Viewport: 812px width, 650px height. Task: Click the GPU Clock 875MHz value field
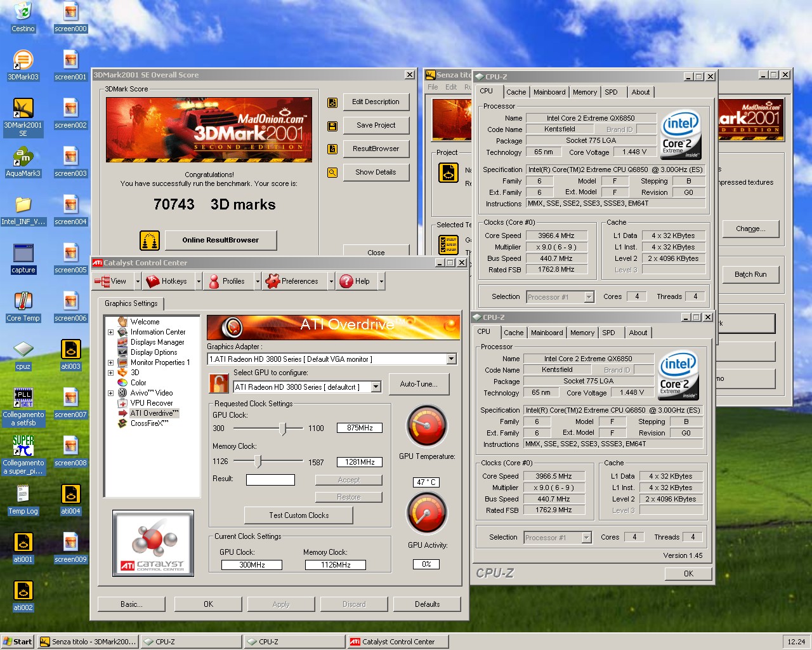tap(360, 428)
